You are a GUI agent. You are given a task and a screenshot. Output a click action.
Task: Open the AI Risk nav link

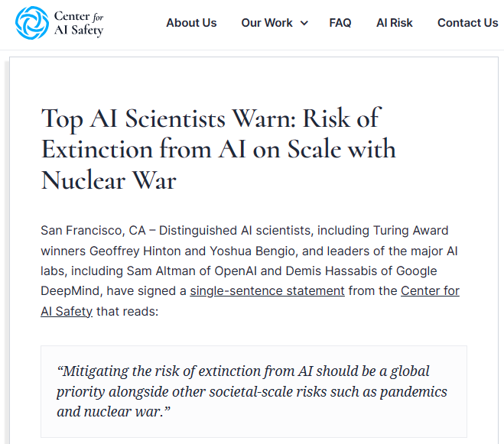(394, 23)
